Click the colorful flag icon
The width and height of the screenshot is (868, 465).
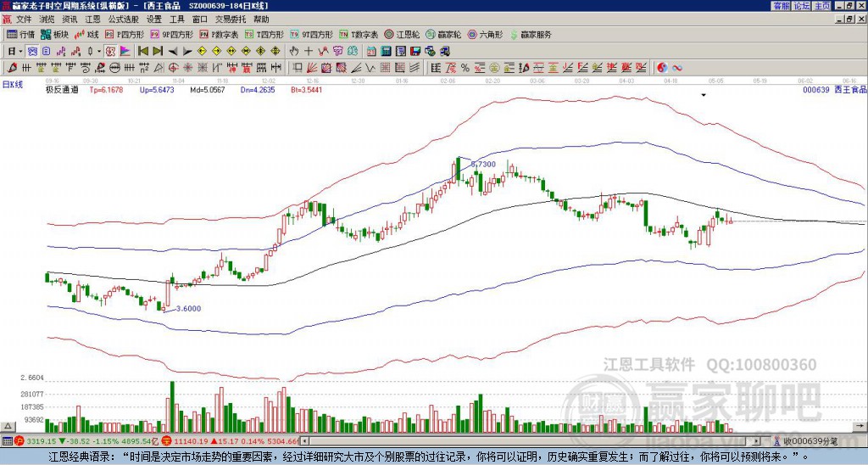pos(125,52)
